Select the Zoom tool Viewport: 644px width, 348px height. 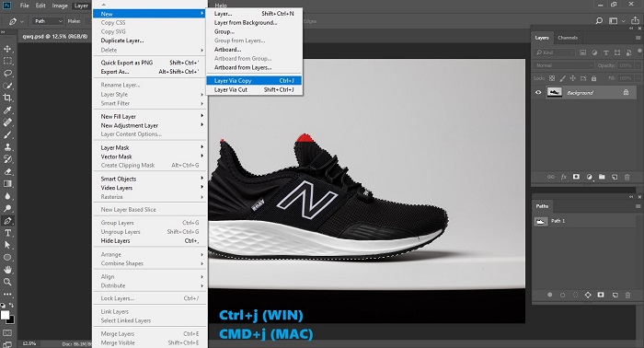pyautogui.click(x=7, y=282)
